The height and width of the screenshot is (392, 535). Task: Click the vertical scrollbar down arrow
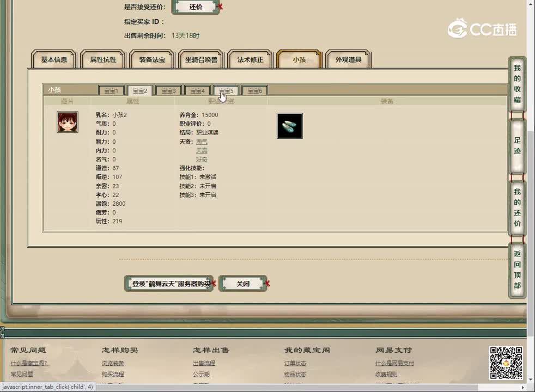[531, 379]
